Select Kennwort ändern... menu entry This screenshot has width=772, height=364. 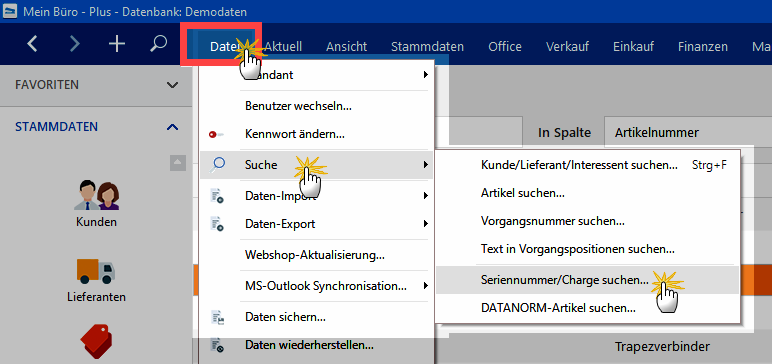pos(317,134)
